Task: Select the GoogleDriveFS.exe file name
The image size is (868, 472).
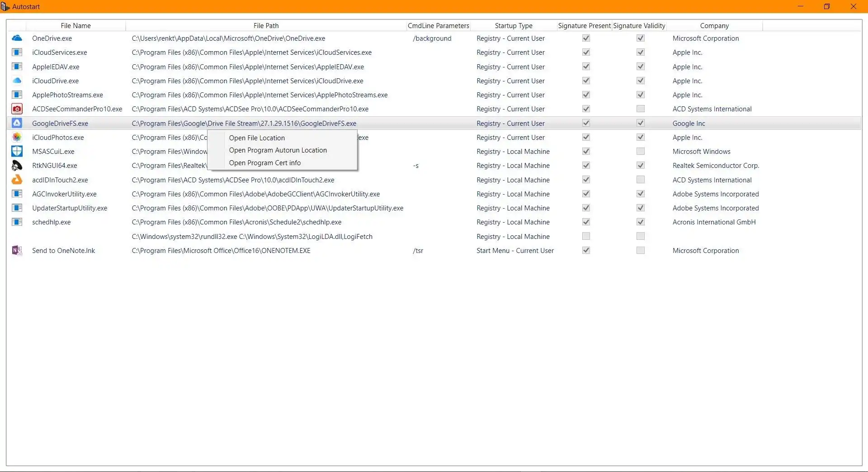Action: point(60,124)
